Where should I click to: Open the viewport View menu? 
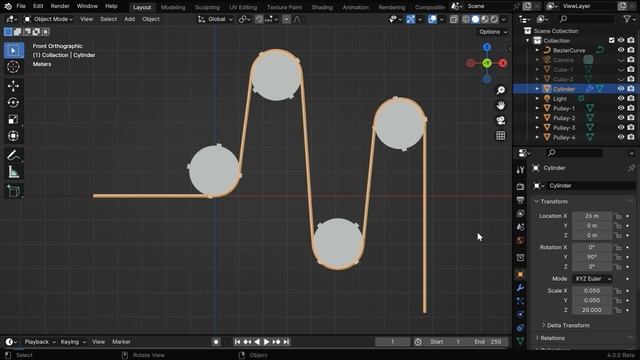tap(86, 19)
